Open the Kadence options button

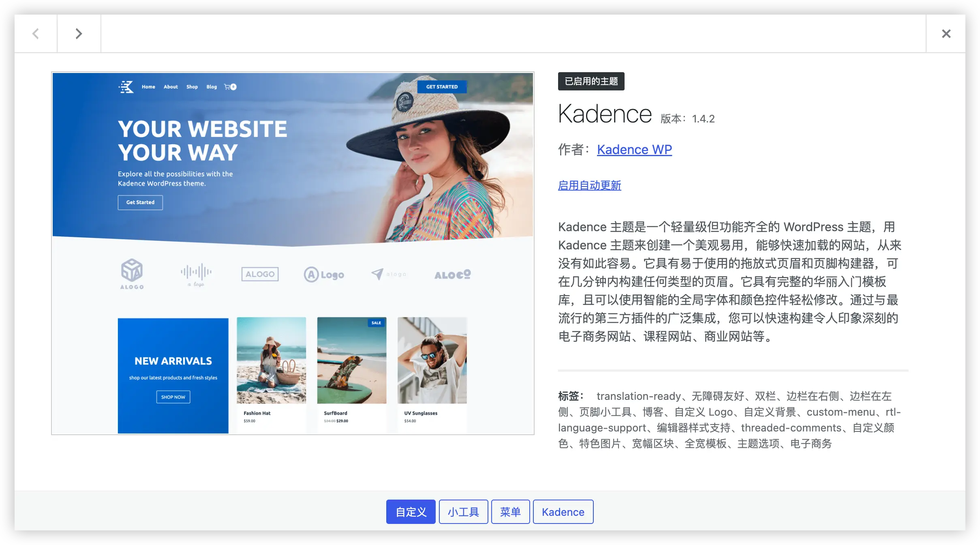[x=563, y=512]
